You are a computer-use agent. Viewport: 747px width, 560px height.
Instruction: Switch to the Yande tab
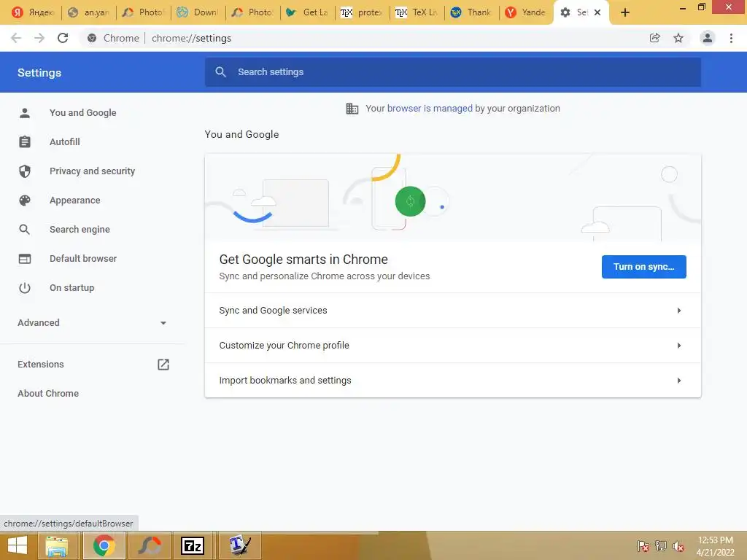[527, 12]
